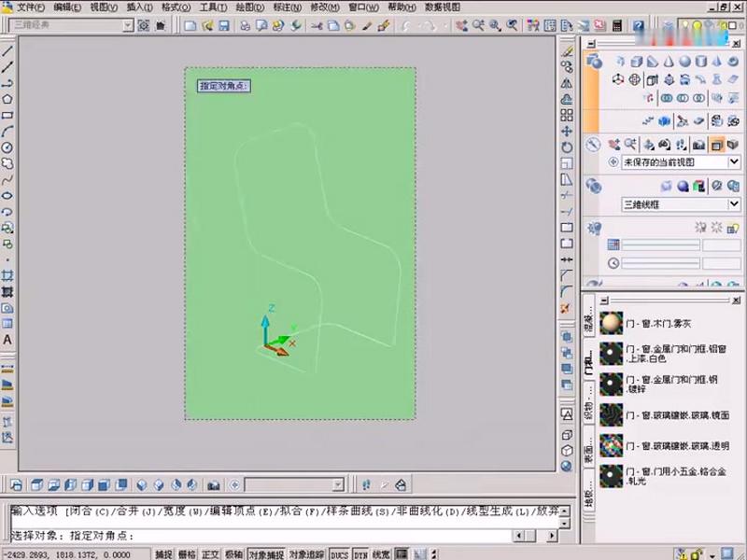Open the 三维经典 workspace dropdown

pos(129,25)
